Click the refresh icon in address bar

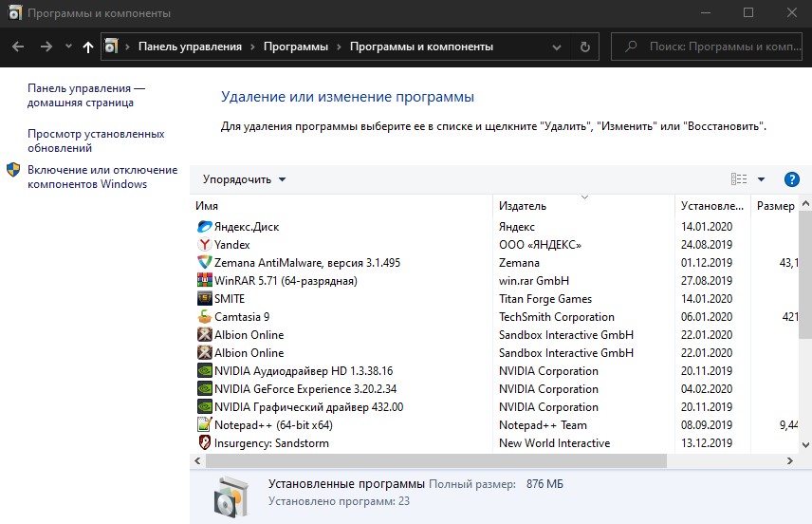[584, 47]
